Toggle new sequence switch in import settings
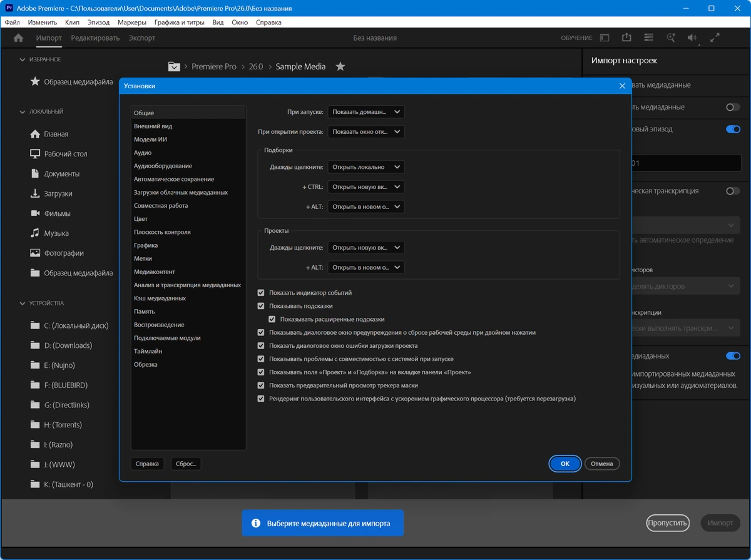The width and height of the screenshot is (751, 560). point(733,130)
